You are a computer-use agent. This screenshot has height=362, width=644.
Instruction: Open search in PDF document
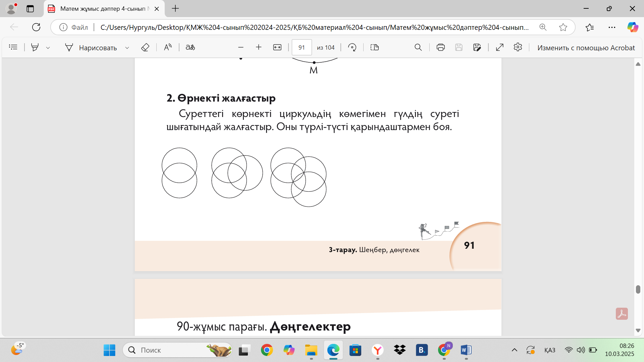[x=418, y=47]
